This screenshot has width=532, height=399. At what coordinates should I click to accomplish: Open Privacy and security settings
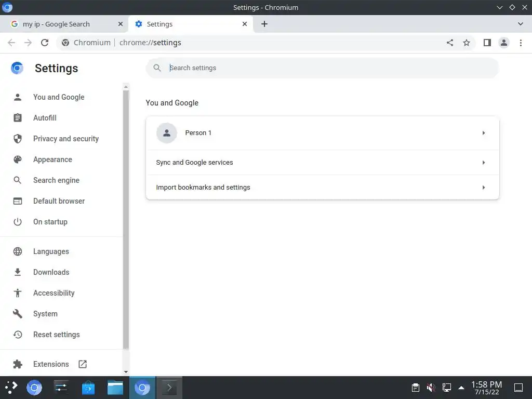(66, 139)
